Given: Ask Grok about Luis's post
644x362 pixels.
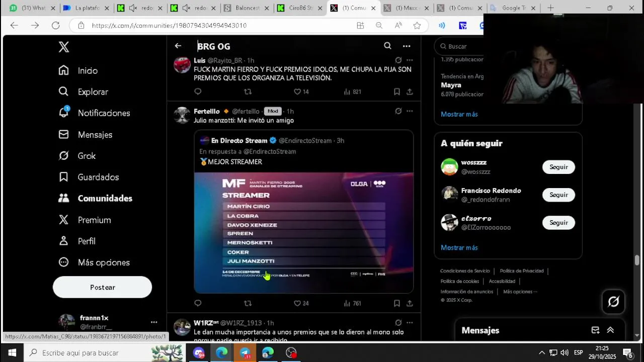Looking at the screenshot, I should (398, 60).
